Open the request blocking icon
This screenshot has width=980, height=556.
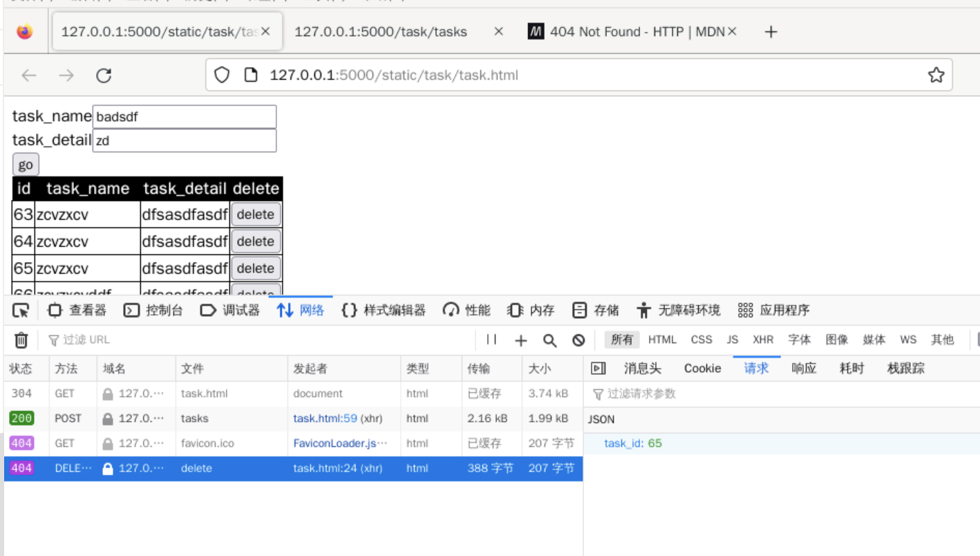coord(578,340)
